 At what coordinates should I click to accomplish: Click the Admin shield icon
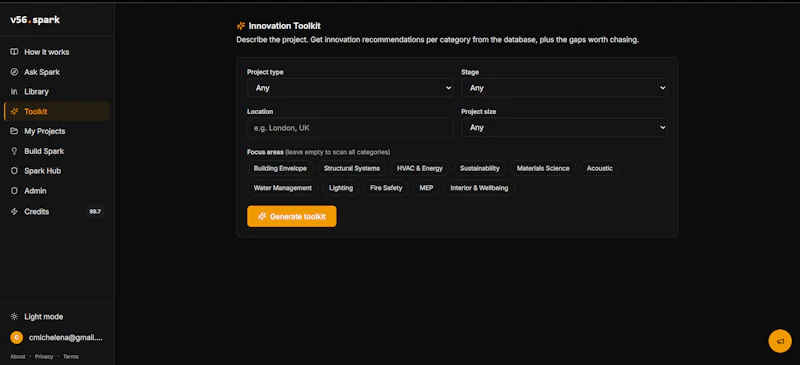(14, 191)
